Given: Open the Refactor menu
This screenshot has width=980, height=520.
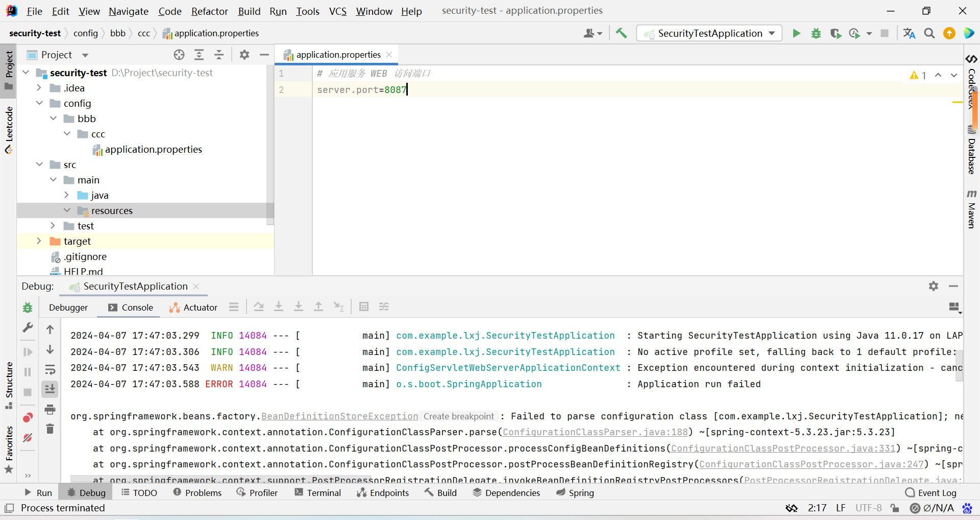Looking at the screenshot, I should point(209,11).
